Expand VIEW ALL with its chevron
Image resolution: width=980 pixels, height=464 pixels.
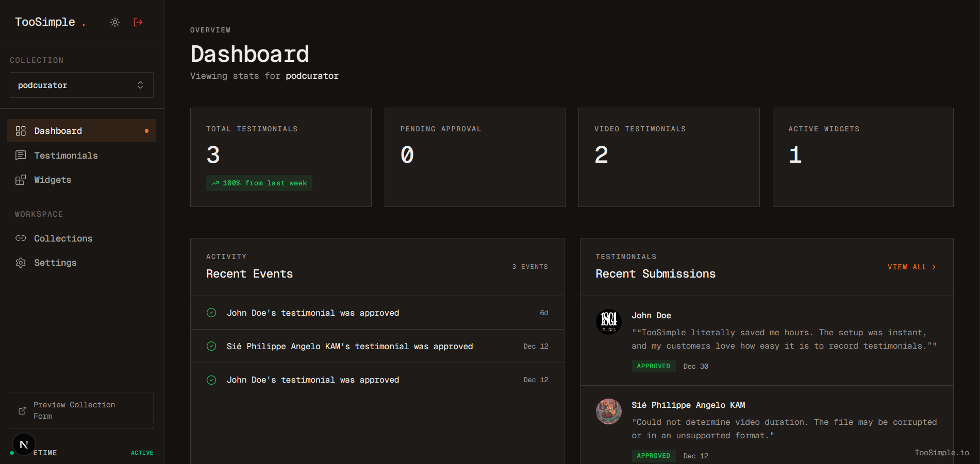pyautogui.click(x=933, y=267)
